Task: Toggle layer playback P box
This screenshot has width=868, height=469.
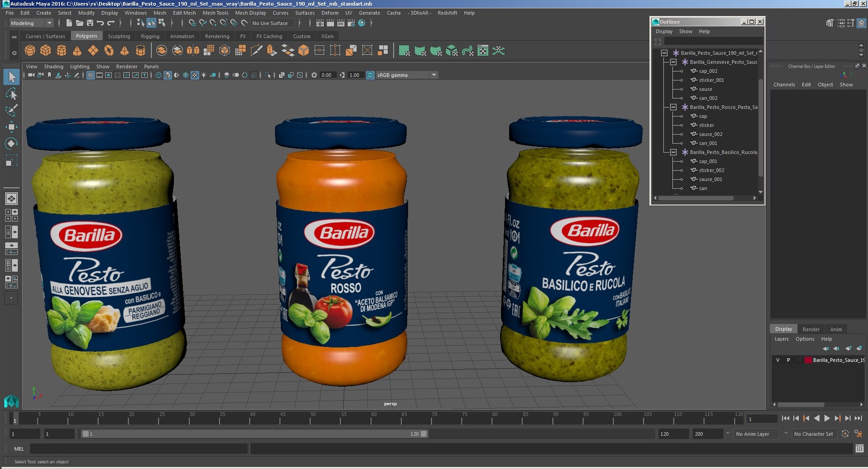Action: 788,360
